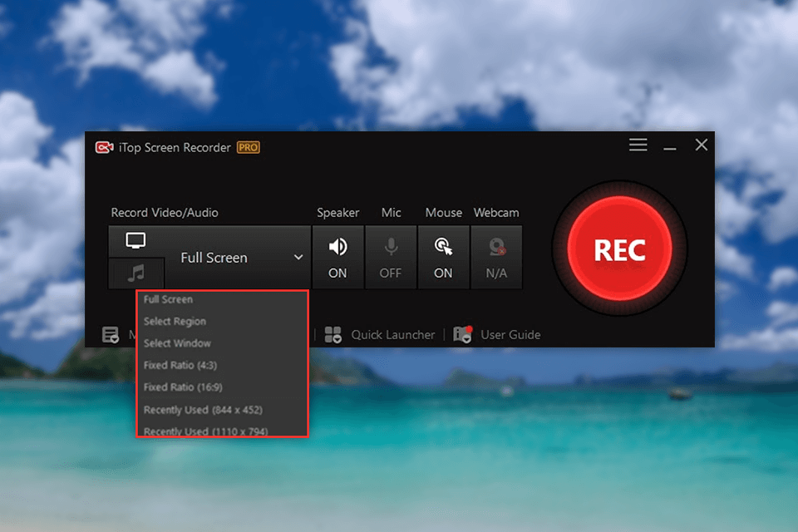Turn off the Speaker ON toggle
Screen dimensions: 798x532
(337, 272)
